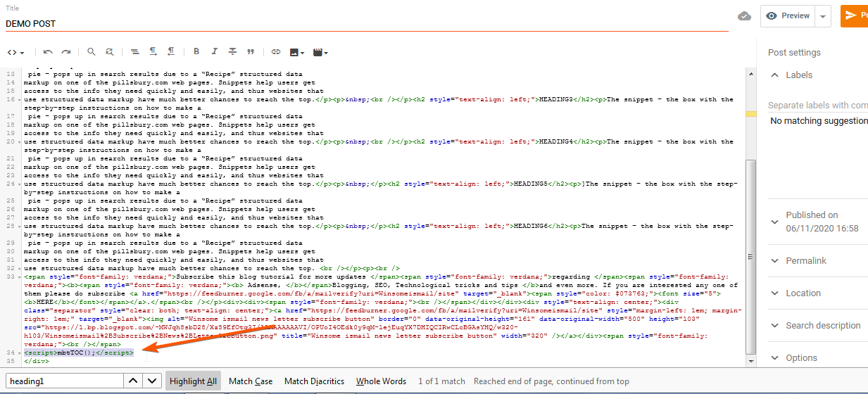Apply bold formatting
This screenshot has height=394, width=868.
(196, 52)
